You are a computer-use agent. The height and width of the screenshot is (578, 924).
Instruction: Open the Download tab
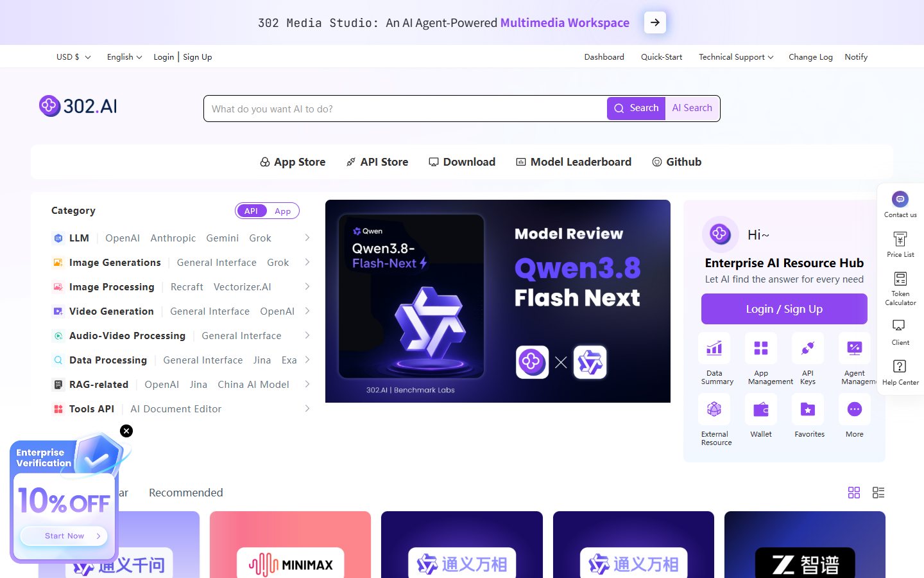click(x=462, y=162)
